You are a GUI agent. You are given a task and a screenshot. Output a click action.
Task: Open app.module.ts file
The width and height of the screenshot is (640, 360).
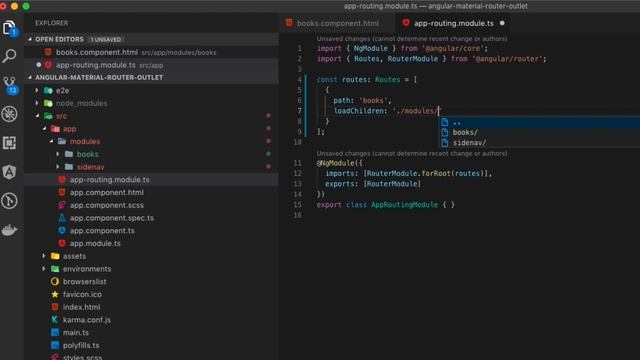coord(95,243)
